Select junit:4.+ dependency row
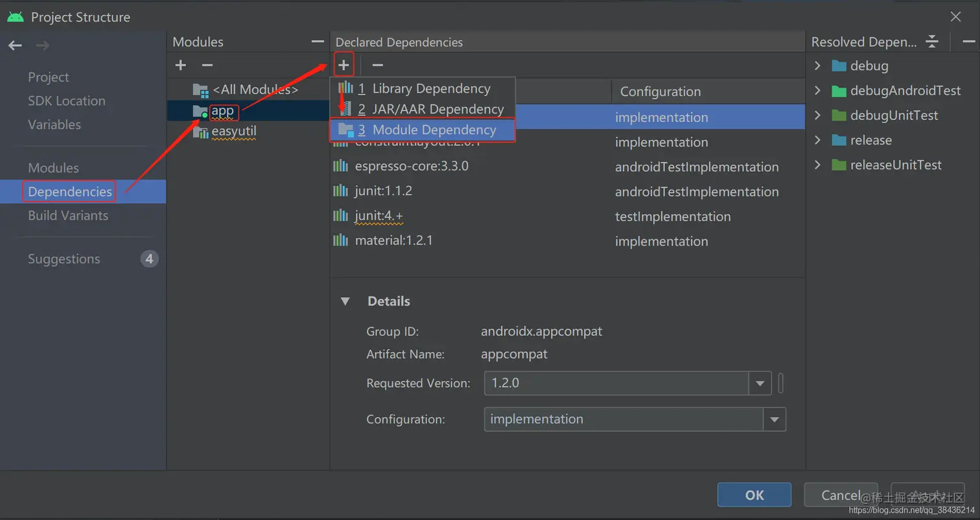 [567, 216]
